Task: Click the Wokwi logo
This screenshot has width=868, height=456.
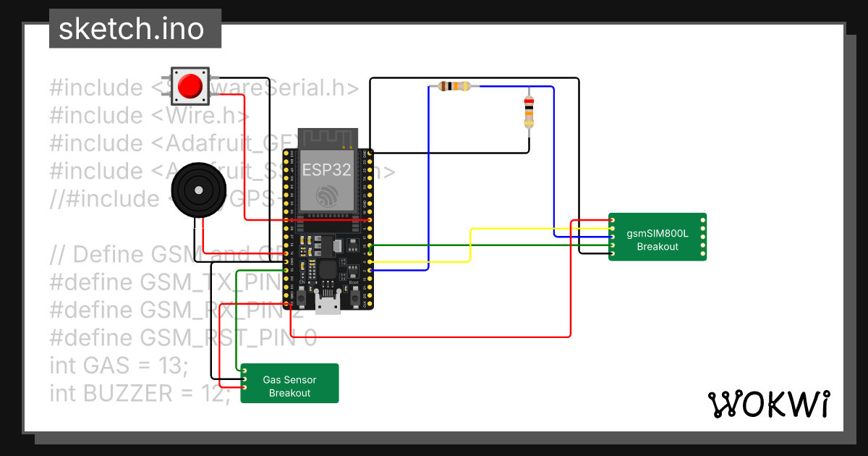Action: (768, 404)
